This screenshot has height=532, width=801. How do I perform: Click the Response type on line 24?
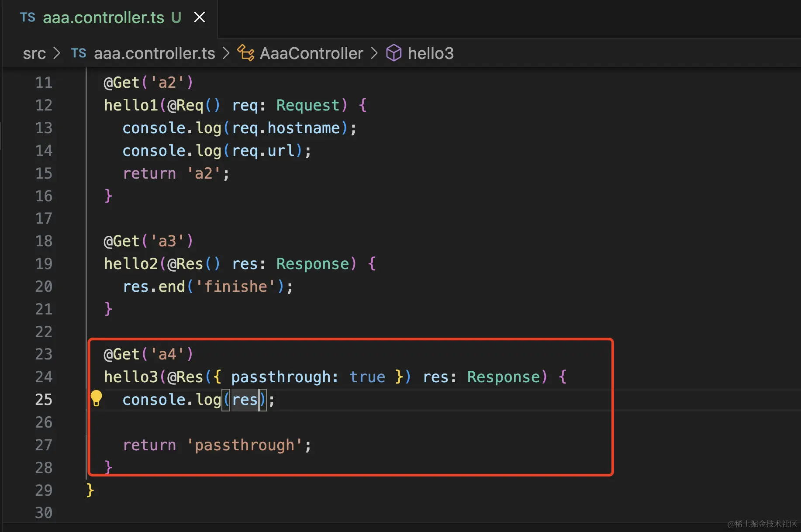click(x=504, y=377)
